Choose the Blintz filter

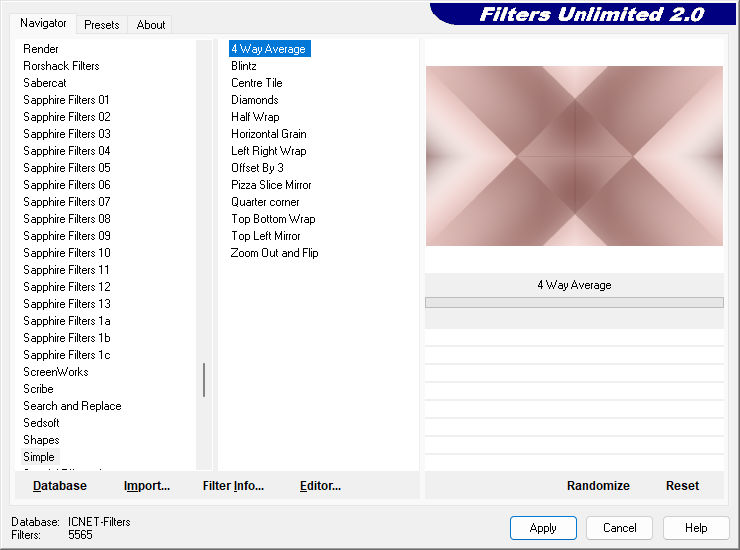(x=244, y=66)
